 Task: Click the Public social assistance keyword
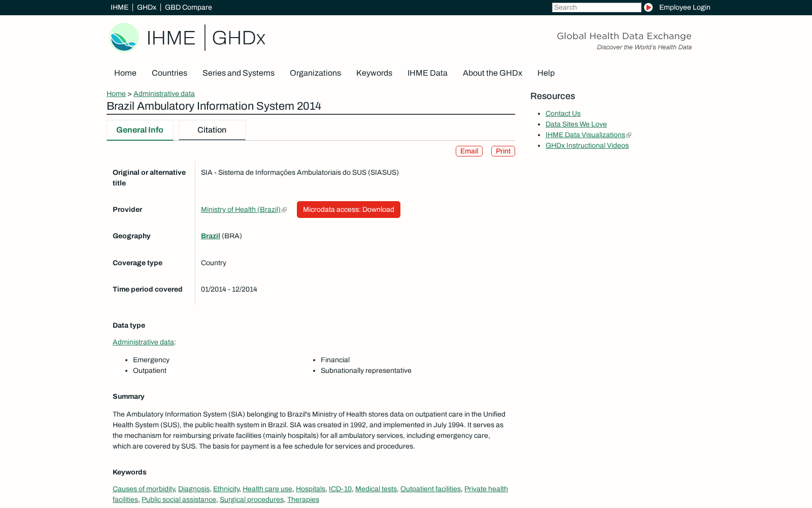pos(179,499)
